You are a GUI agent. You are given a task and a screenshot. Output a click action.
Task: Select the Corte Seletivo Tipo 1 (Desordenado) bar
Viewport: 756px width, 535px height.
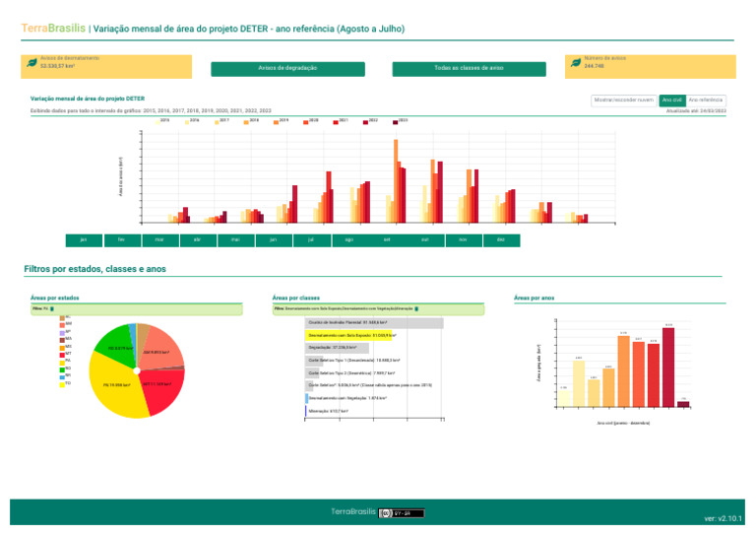click(x=314, y=361)
